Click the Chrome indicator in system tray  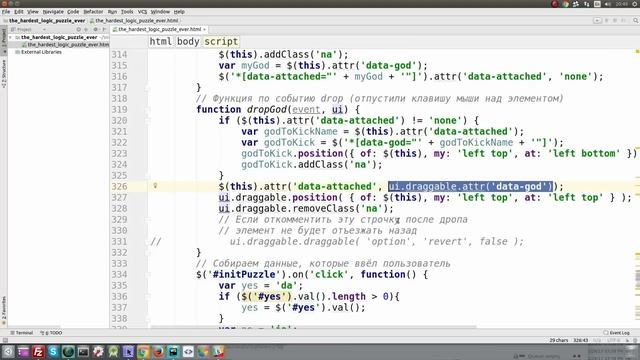[x=565, y=4]
